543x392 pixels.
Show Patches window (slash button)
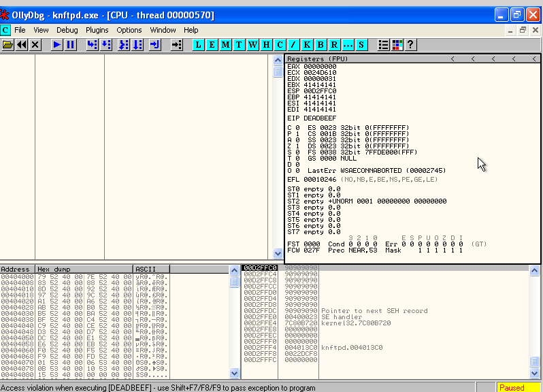click(293, 45)
